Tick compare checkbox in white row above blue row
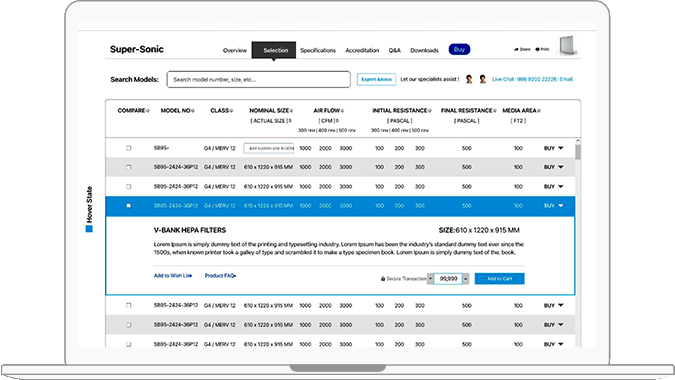The height and width of the screenshot is (380, 675). pyautogui.click(x=128, y=187)
